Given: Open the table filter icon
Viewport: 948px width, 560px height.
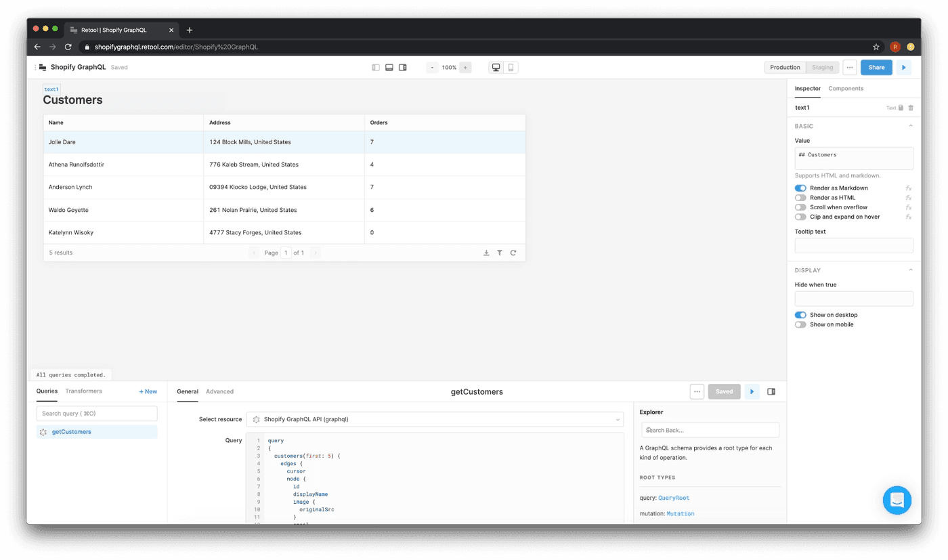Looking at the screenshot, I should tap(500, 253).
